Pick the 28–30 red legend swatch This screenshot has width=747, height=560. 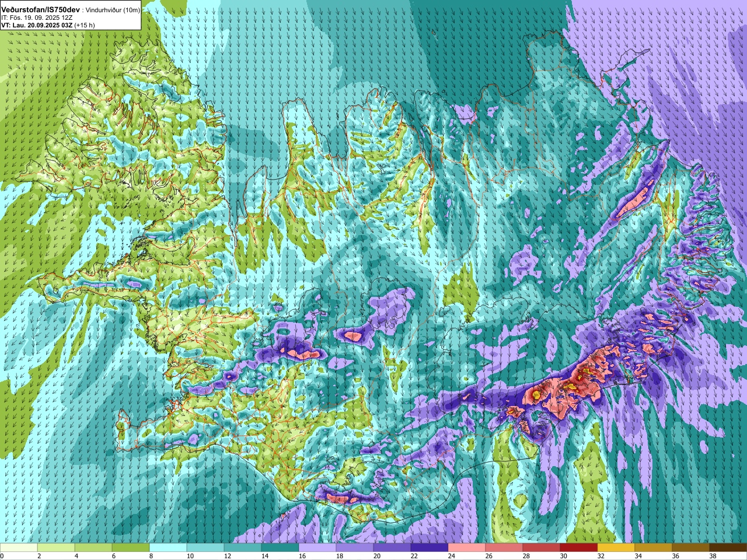(542, 548)
